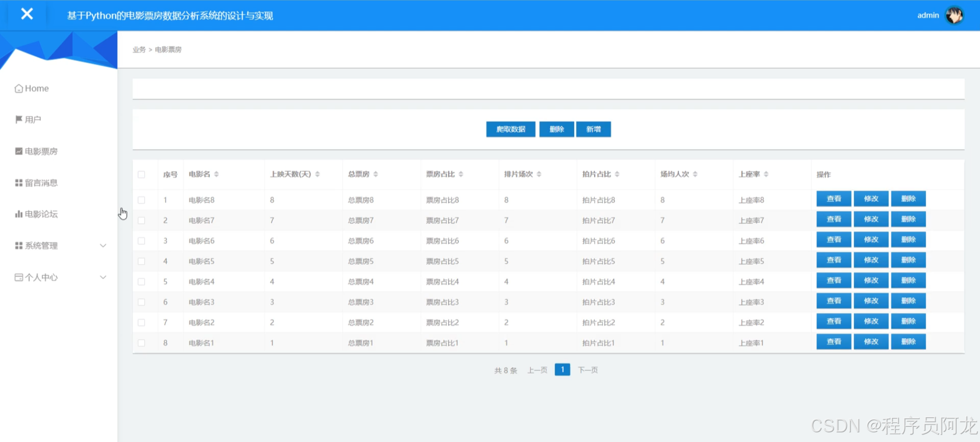Go to next page 下一页
The width and height of the screenshot is (980, 442).
[587, 370]
